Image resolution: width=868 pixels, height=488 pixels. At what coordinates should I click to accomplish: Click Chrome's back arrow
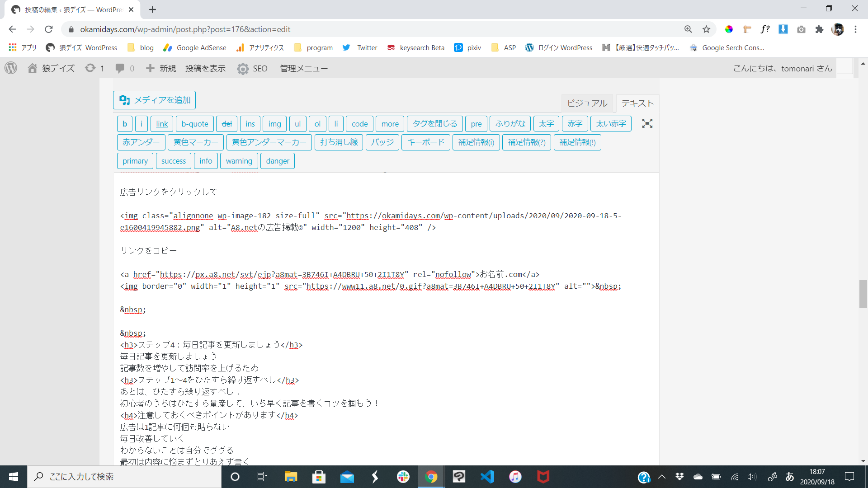tap(12, 29)
